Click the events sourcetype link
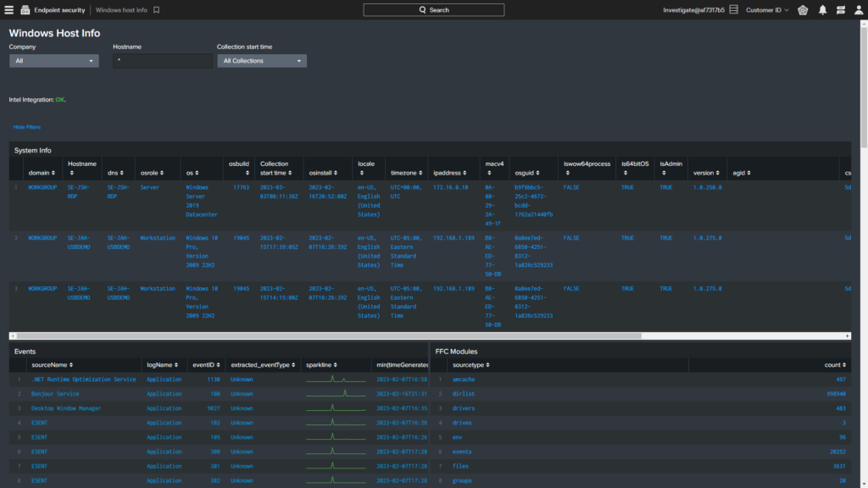The height and width of the screenshot is (488, 868). tap(462, 452)
